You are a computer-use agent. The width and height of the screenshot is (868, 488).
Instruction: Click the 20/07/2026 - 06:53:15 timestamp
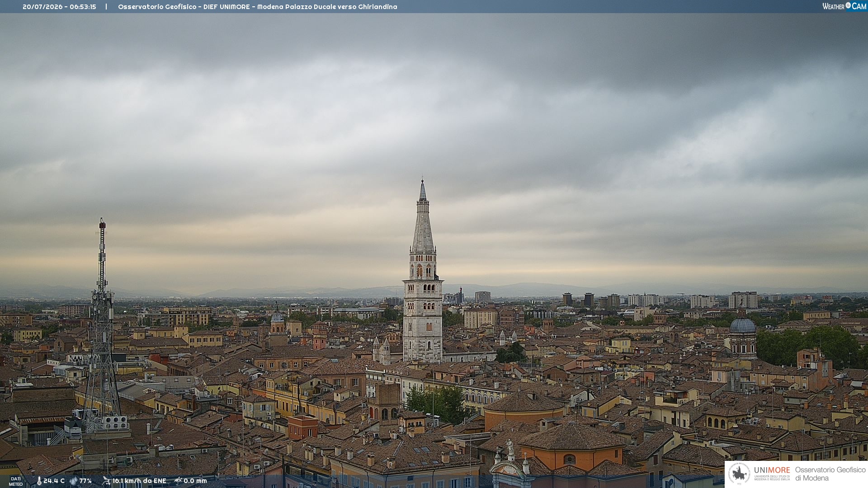pos(59,7)
